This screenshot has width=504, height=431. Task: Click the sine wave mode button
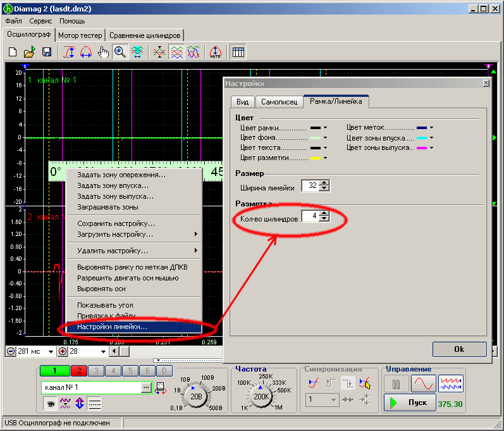coord(424,384)
